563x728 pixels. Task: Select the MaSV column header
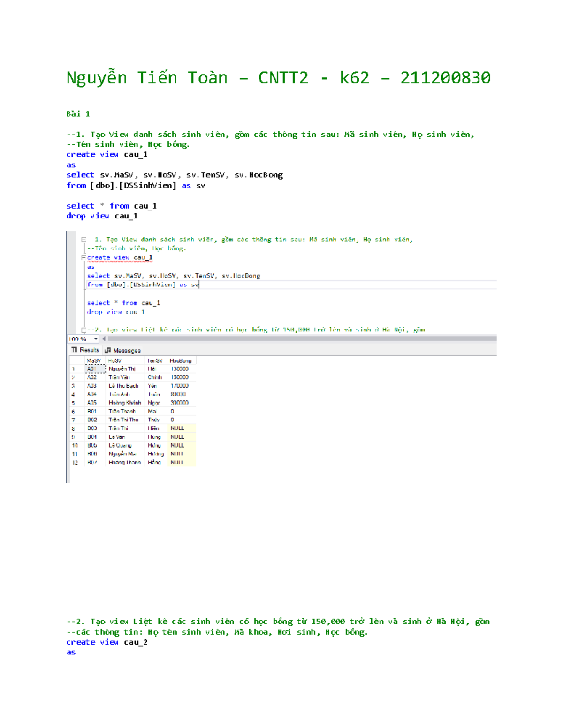(94, 360)
